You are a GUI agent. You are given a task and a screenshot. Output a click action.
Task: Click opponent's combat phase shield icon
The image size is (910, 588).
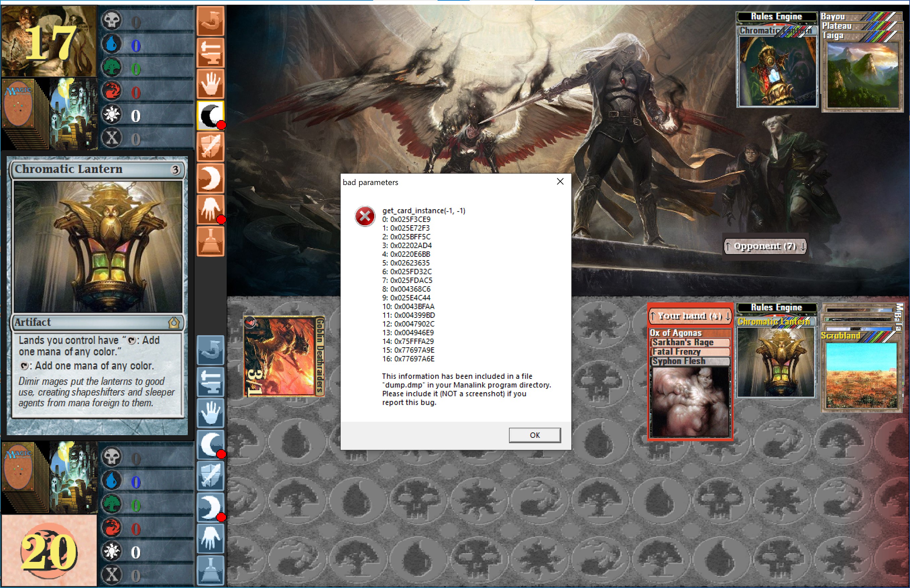point(211,146)
